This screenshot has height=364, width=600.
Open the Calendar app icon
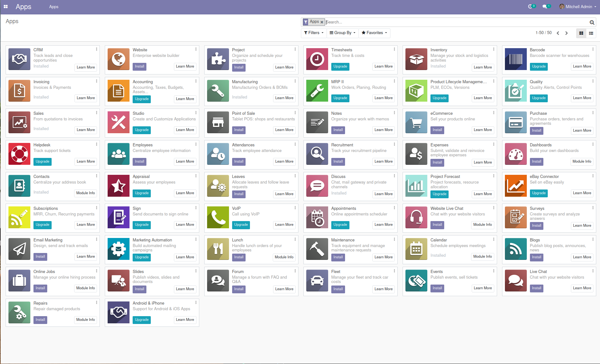point(416,249)
